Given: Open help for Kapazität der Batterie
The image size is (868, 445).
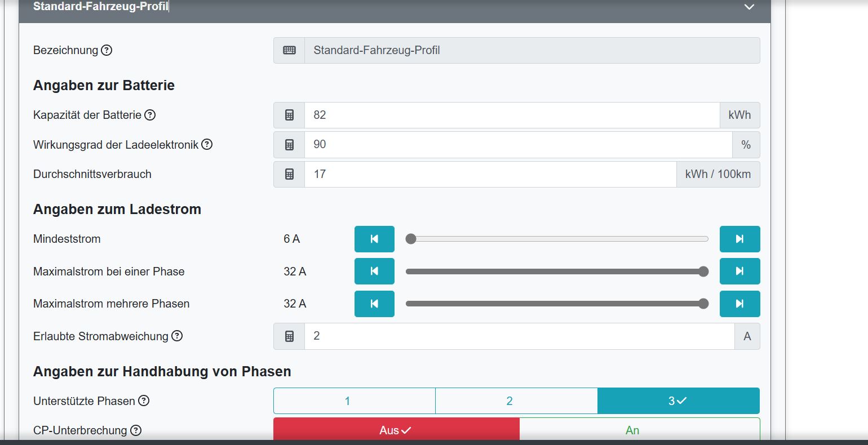Looking at the screenshot, I should tap(150, 115).
